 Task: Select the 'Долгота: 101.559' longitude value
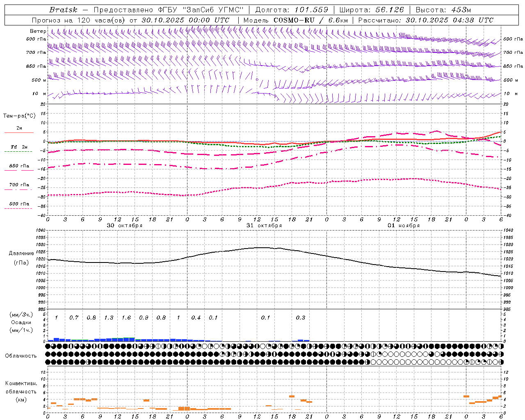pyautogui.click(x=292, y=10)
